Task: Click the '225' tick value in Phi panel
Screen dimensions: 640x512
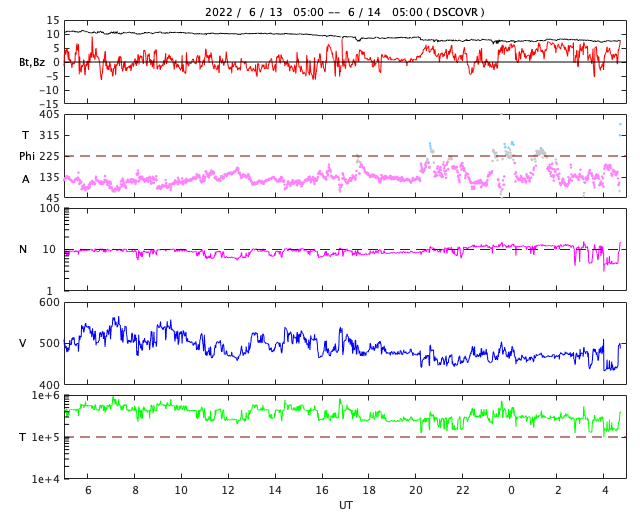Action: [49, 156]
